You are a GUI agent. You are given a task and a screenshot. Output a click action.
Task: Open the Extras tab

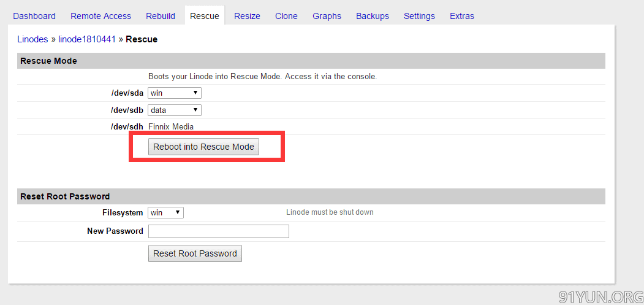pyautogui.click(x=462, y=16)
